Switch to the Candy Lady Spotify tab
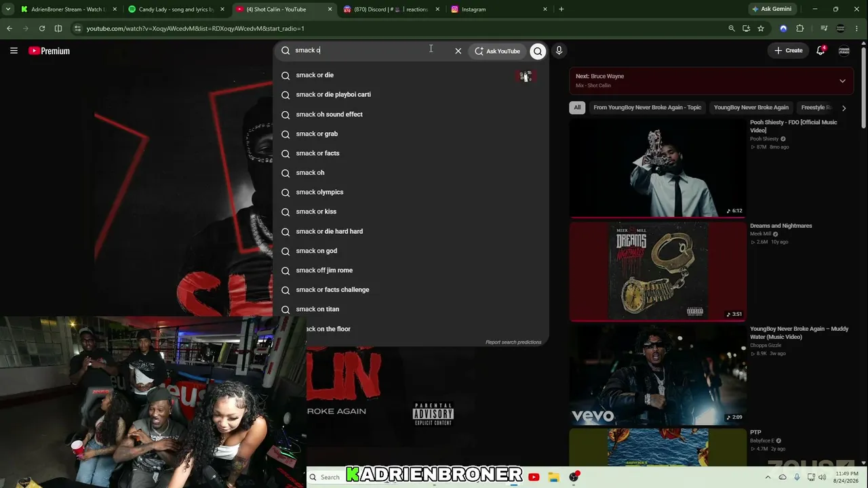Screen dimensions: 868x488 175,9
